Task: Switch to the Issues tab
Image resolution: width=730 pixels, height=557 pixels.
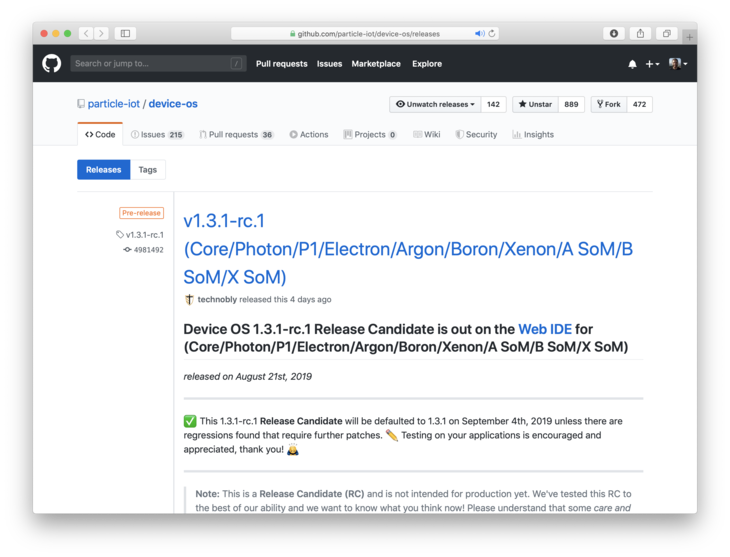Action: (156, 134)
